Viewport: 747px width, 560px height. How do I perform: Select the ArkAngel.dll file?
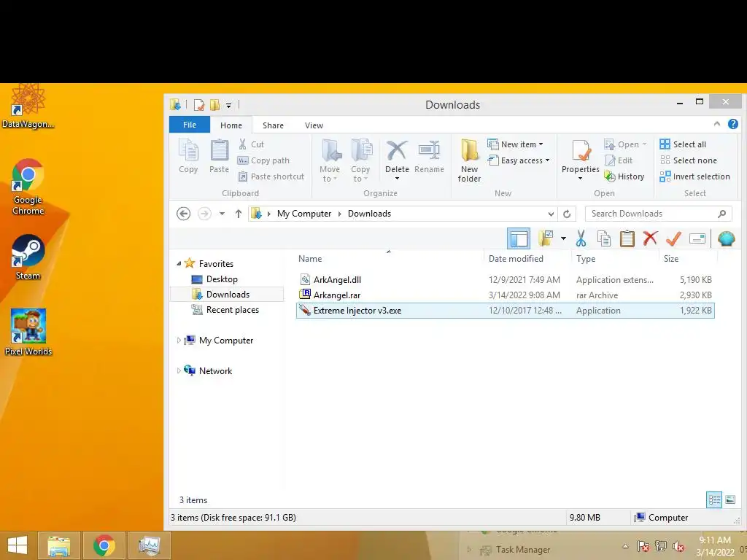point(506,280)
